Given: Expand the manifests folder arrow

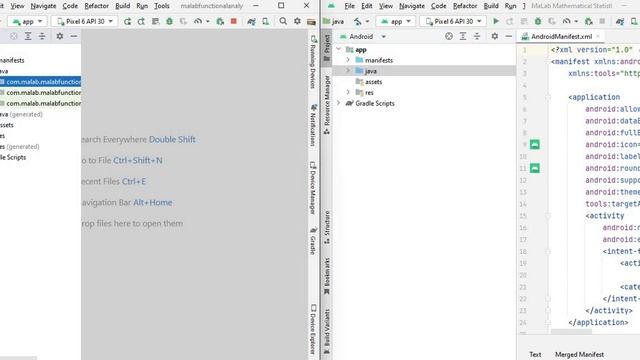Looking at the screenshot, I should click(348, 60).
